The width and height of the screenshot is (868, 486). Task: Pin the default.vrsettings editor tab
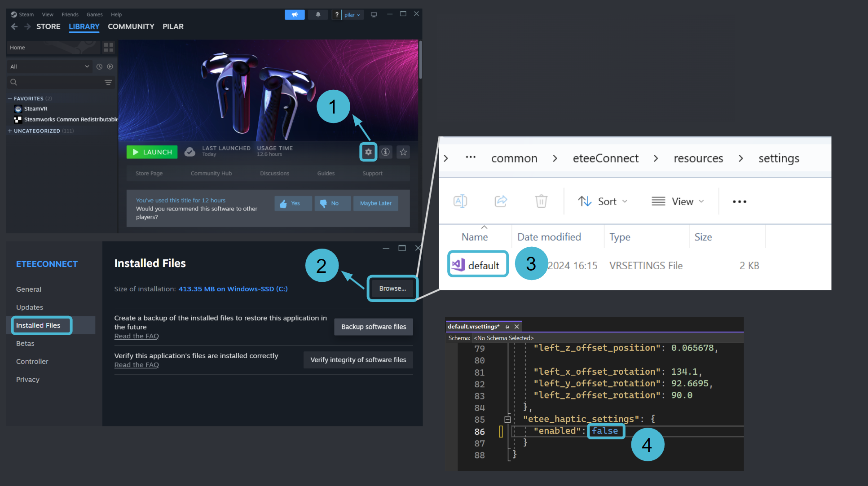pos(507,327)
